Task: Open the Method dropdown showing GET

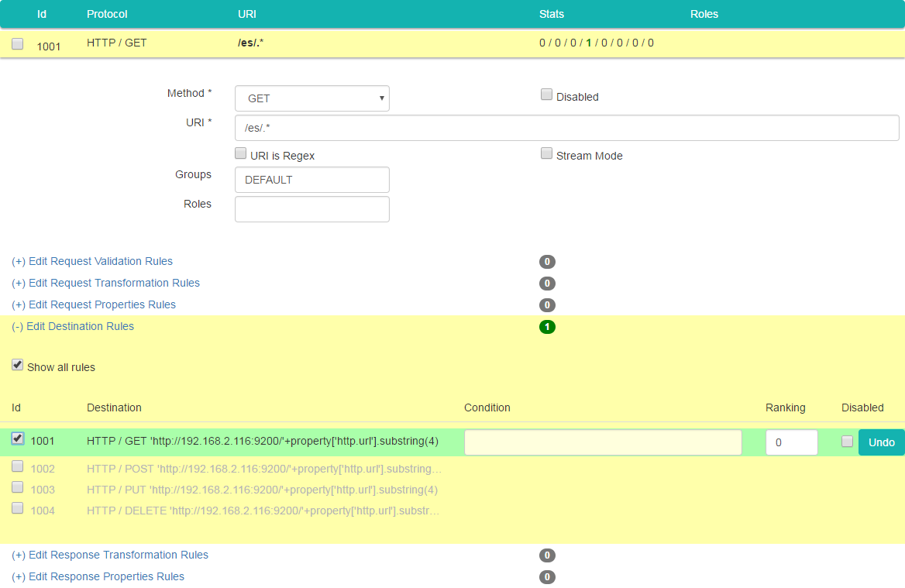Action: point(311,98)
